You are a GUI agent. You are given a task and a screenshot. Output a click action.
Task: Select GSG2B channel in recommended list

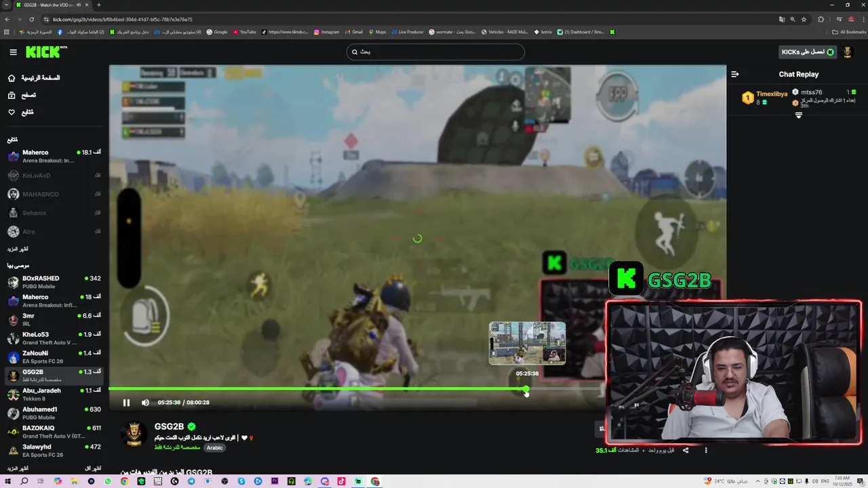(54, 375)
